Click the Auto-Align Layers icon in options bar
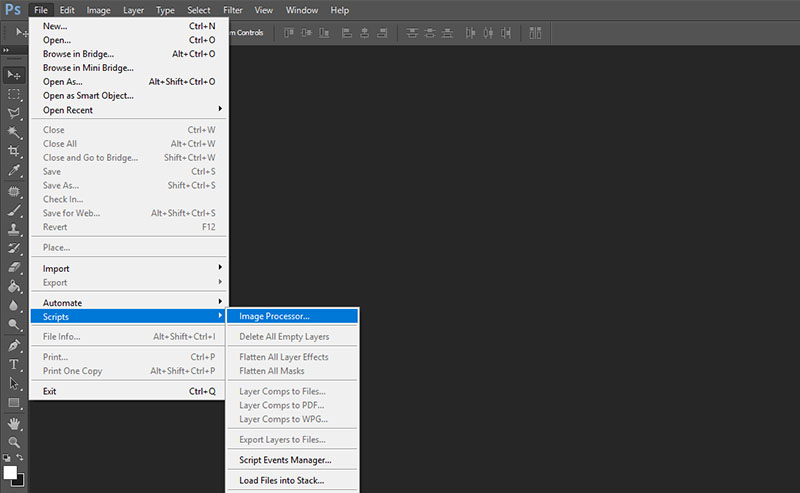Viewport: 800px width, 493px height. point(535,32)
